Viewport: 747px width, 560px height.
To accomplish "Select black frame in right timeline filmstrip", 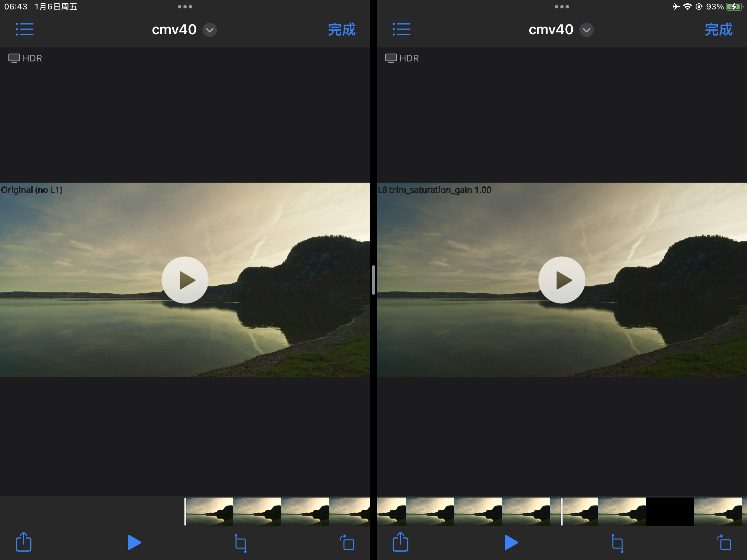I will (670, 511).
